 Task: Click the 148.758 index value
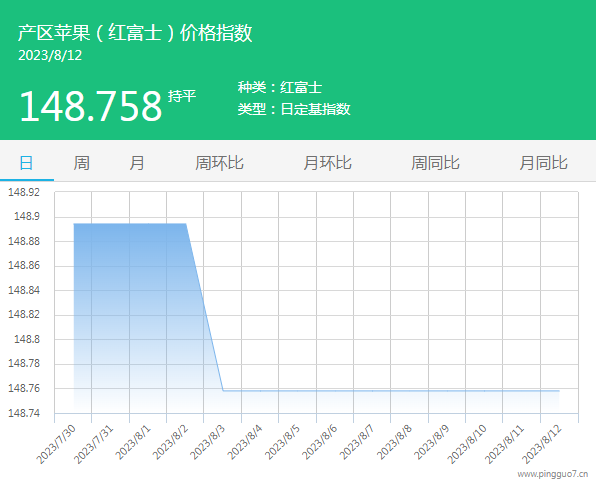(x=91, y=106)
